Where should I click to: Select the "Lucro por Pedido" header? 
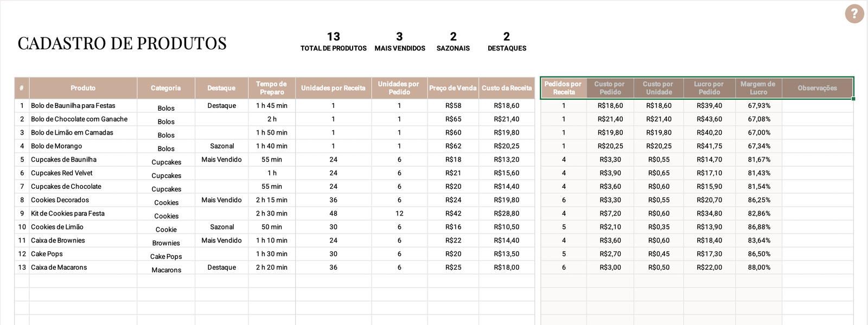pyautogui.click(x=709, y=88)
